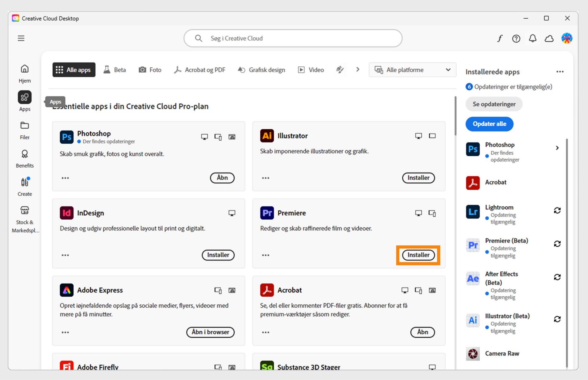Open the notifications bell icon
The width and height of the screenshot is (588, 380).
pyautogui.click(x=533, y=38)
